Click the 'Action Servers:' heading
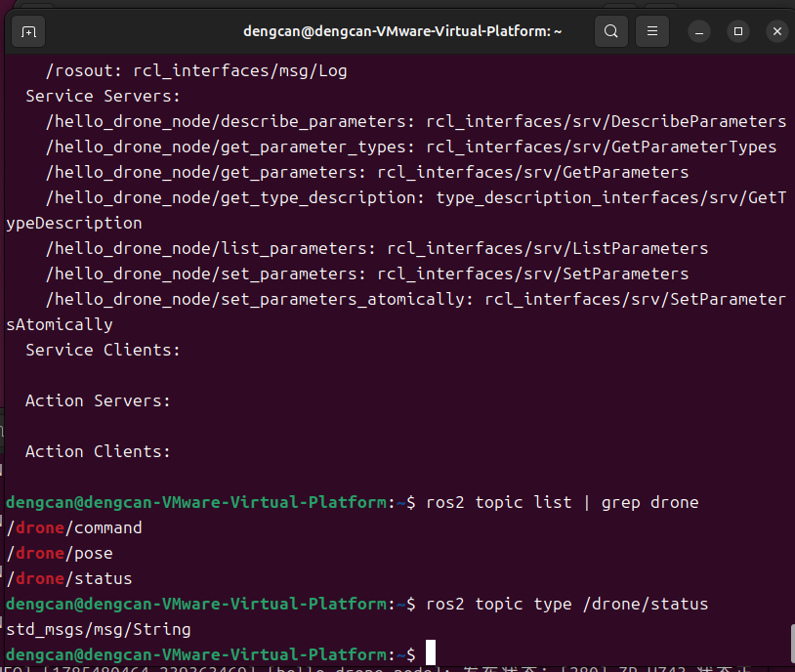 tap(98, 400)
